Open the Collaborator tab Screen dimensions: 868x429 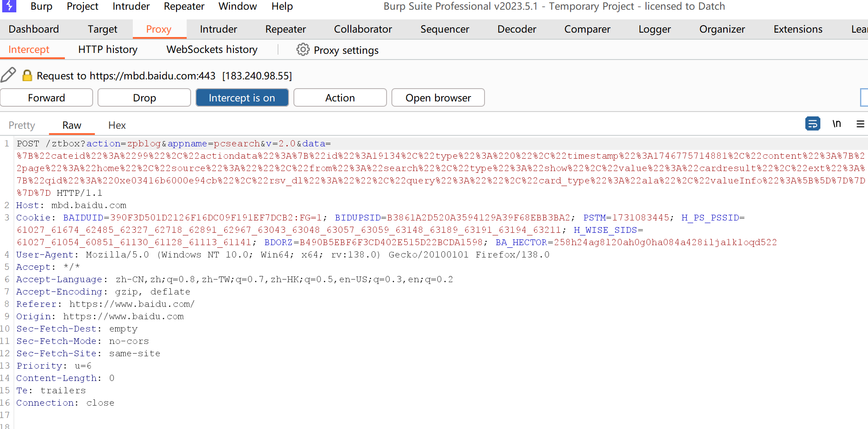click(363, 29)
